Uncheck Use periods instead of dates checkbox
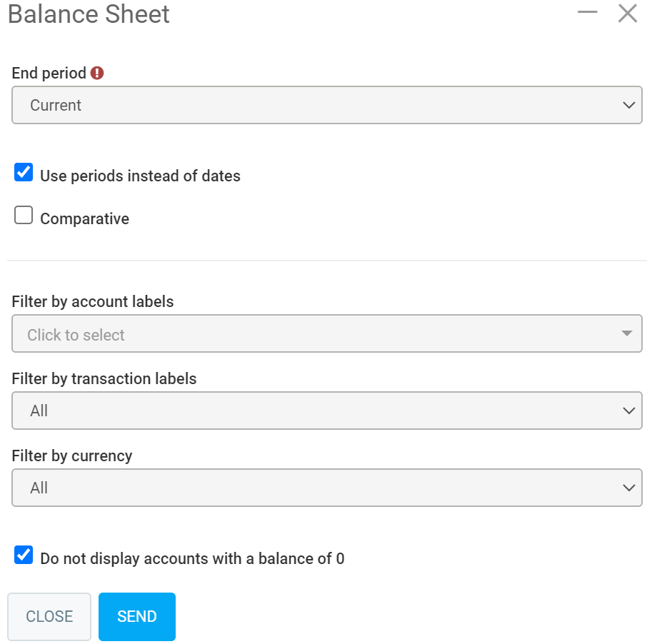 24,172
